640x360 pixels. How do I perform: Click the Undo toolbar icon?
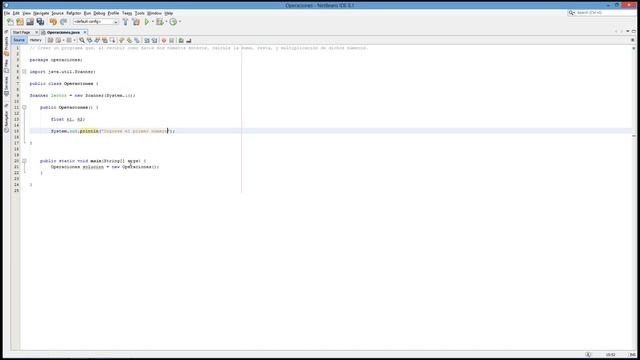point(53,22)
